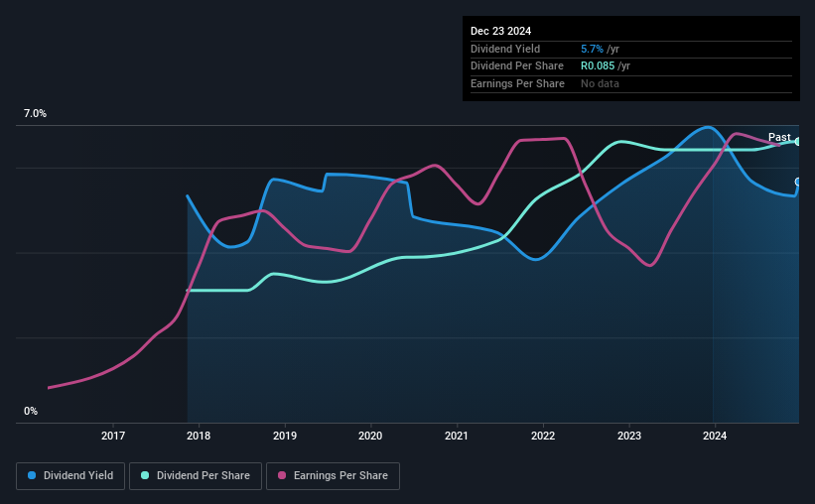Toggle the Dividend Per Share legend button
Image resolution: width=815 pixels, height=504 pixels.
[196, 476]
